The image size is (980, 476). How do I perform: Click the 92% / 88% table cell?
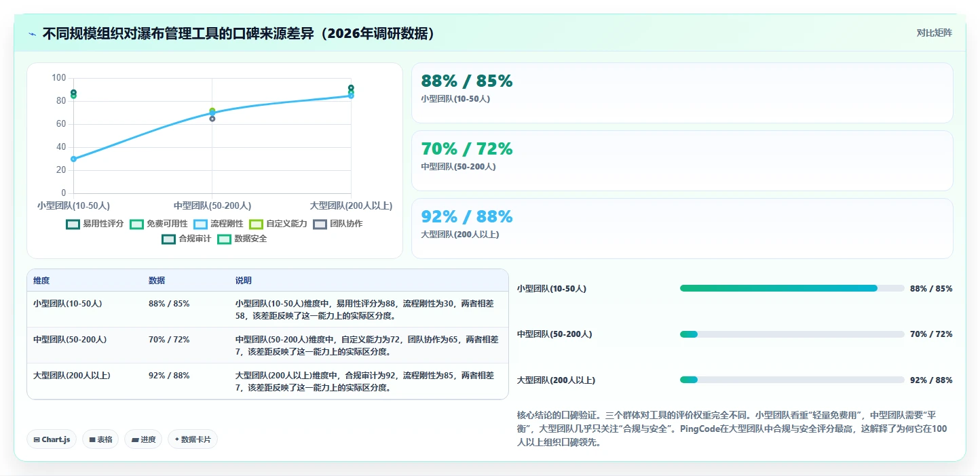169,375
